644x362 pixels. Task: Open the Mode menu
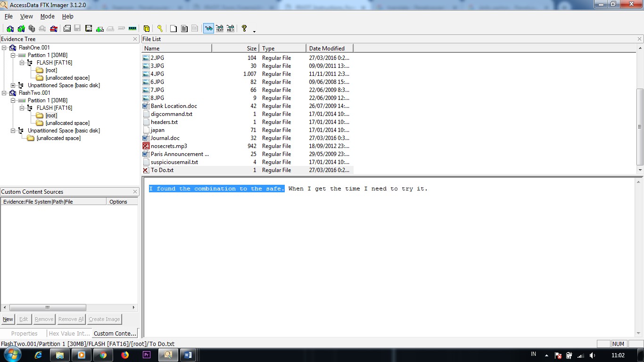(x=47, y=16)
